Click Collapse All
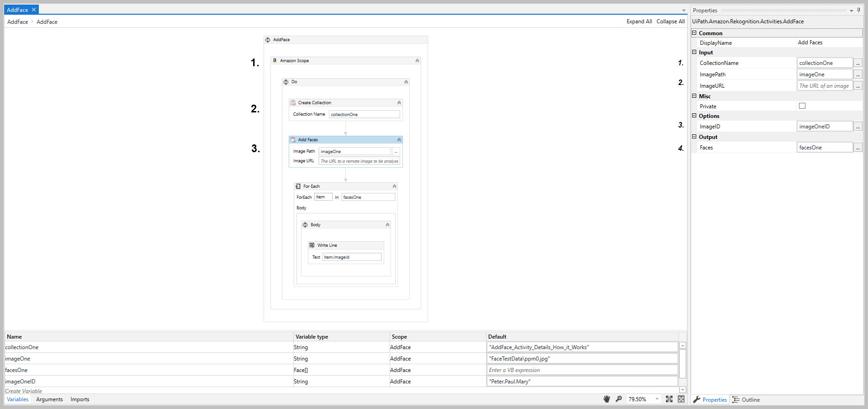Viewport: 868px width, 409px height. (x=670, y=21)
